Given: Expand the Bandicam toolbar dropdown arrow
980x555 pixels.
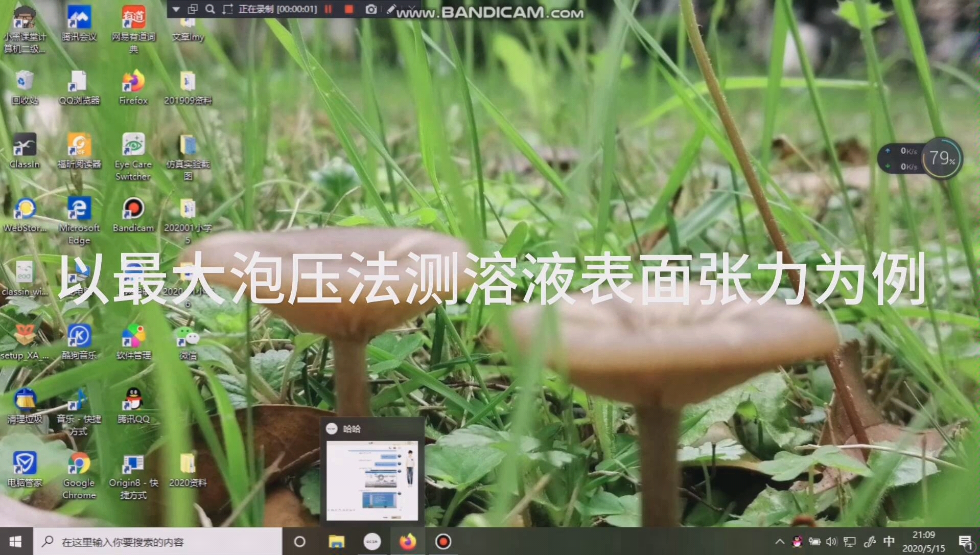Looking at the screenshot, I should [x=176, y=9].
